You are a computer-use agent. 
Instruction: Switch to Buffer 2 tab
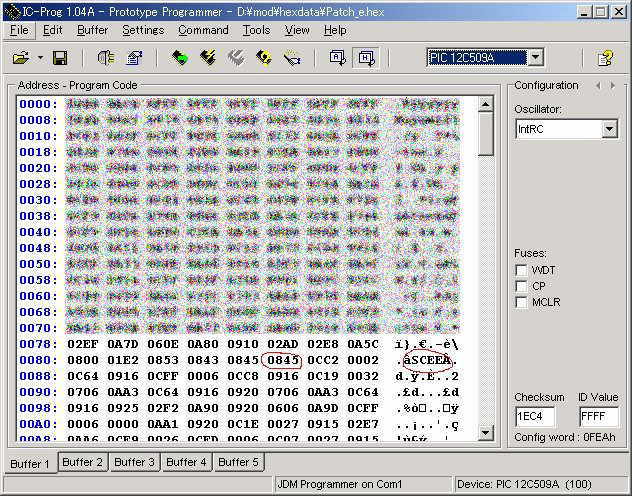[x=83, y=462]
